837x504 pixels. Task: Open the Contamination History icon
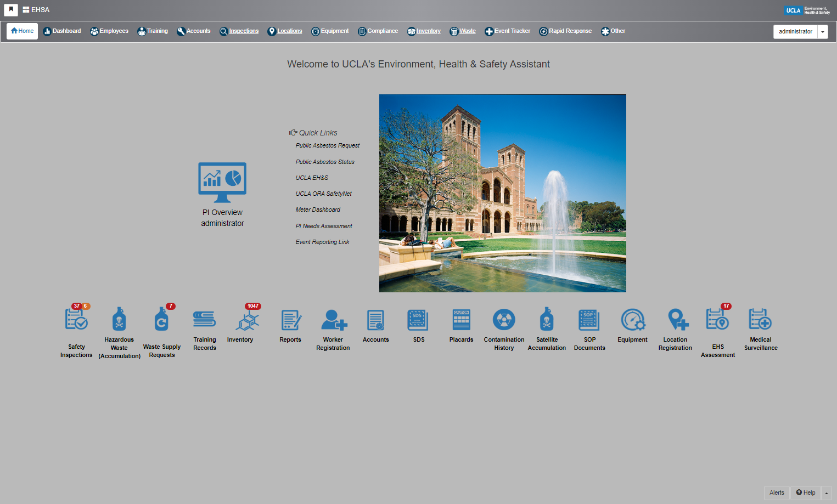[504, 320]
